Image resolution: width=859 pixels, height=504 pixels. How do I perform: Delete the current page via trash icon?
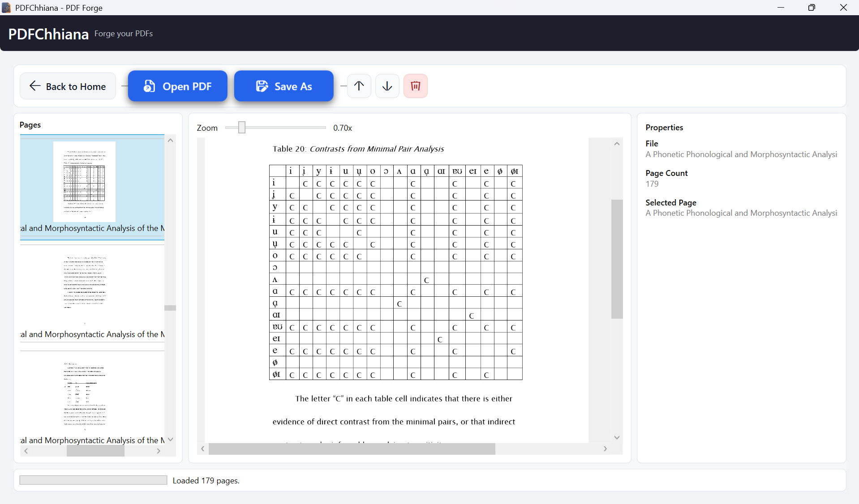(416, 86)
